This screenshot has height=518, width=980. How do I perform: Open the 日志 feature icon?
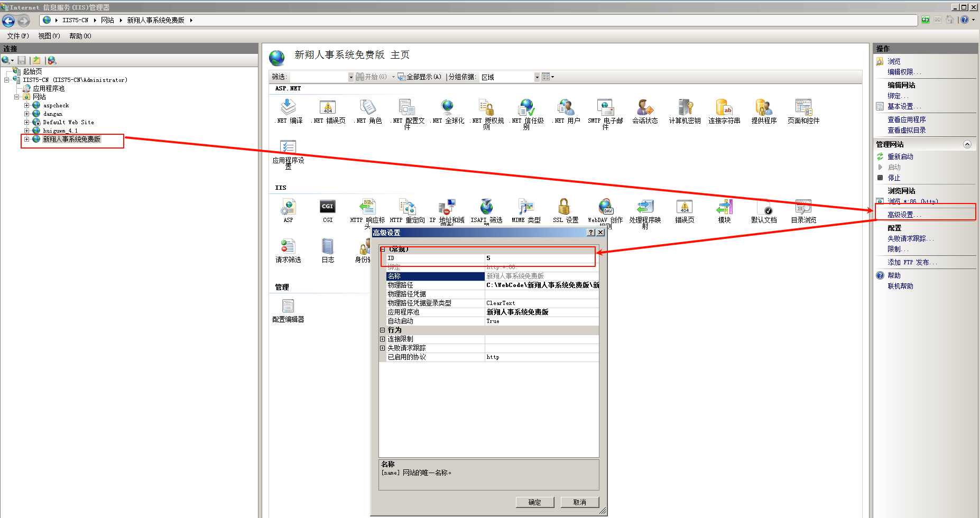[x=328, y=246]
